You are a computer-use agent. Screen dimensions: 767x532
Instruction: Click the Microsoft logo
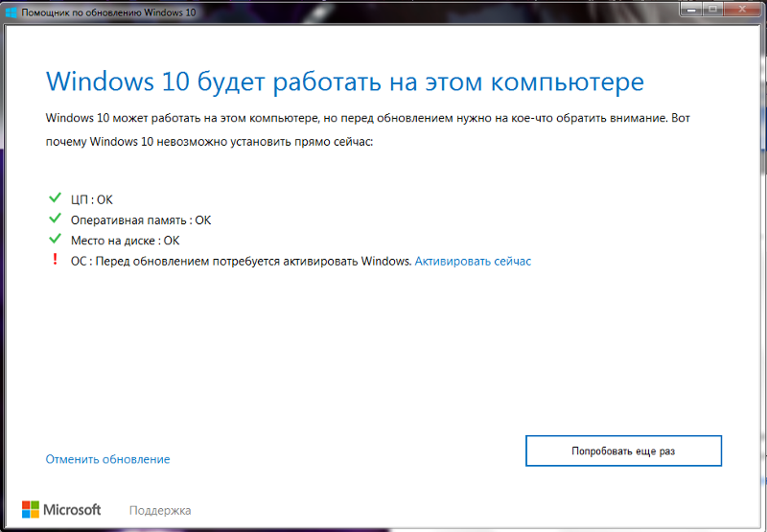tap(61, 510)
